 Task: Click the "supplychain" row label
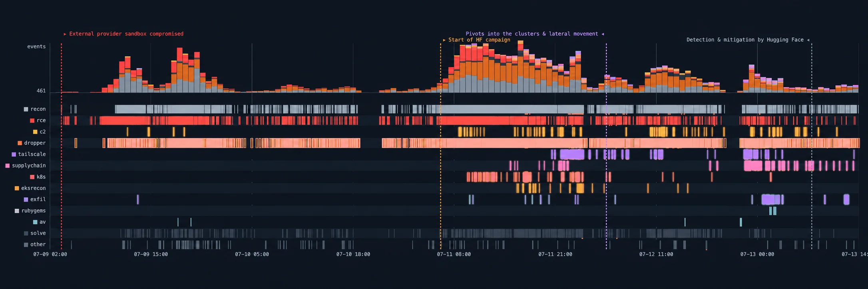pyautogui.click(x=29, y=165)
